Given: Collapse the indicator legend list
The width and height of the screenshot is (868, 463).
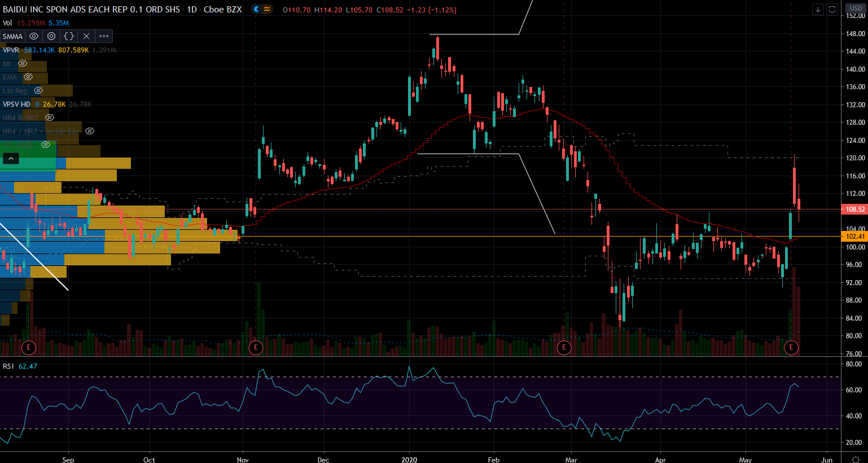Looking at the screenshot, I should click(x=10, y=159).
